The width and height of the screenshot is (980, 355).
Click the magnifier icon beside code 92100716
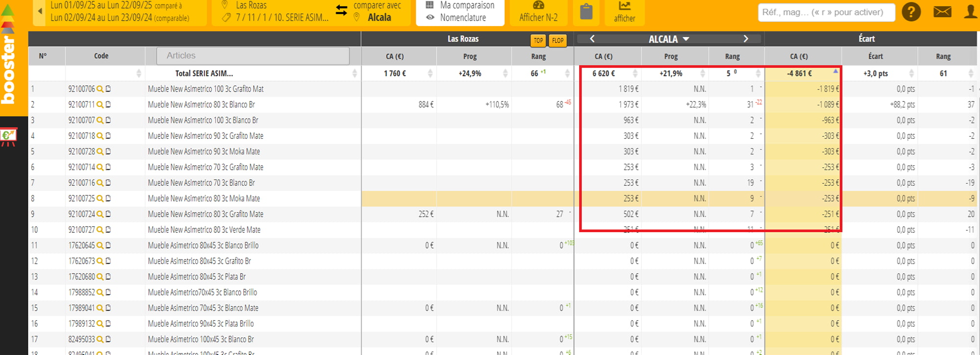(100, 183)
